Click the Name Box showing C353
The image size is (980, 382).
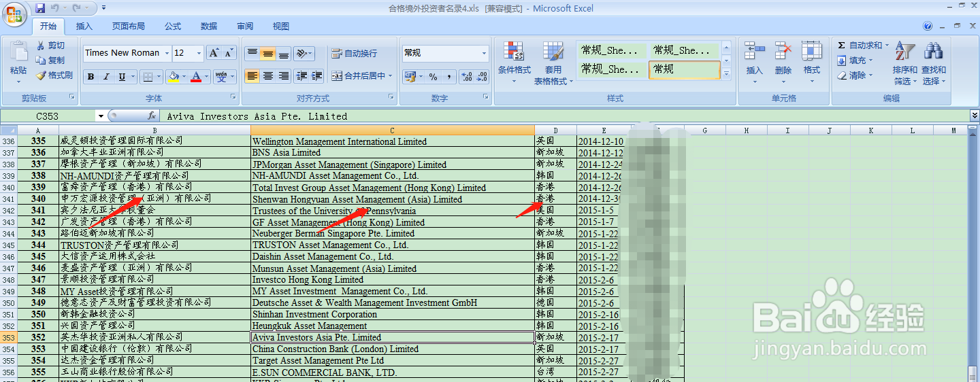pos(48,116)
